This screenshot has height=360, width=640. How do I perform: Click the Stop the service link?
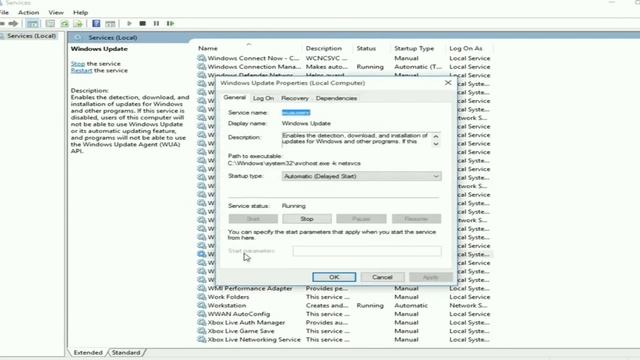[x=78, y=64]
